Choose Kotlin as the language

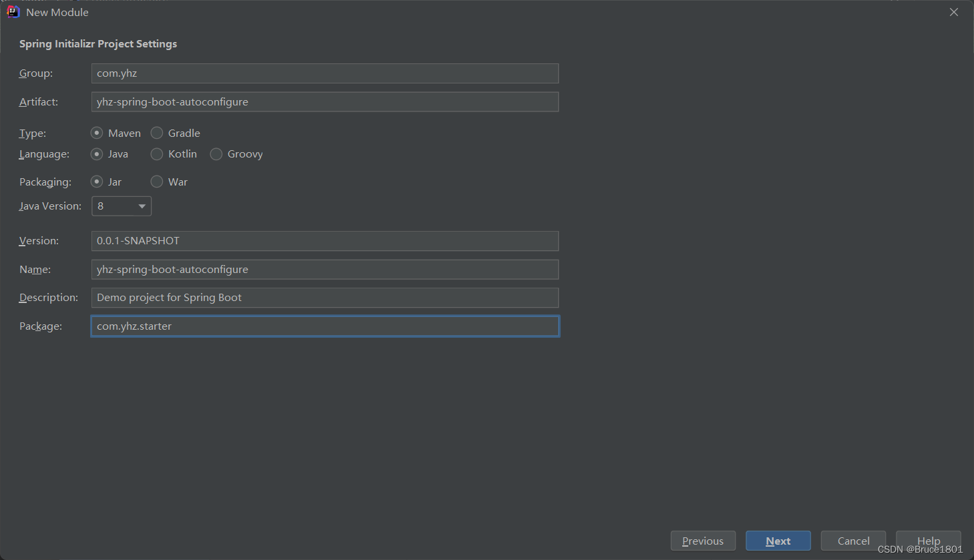click(x=157, y=154)
